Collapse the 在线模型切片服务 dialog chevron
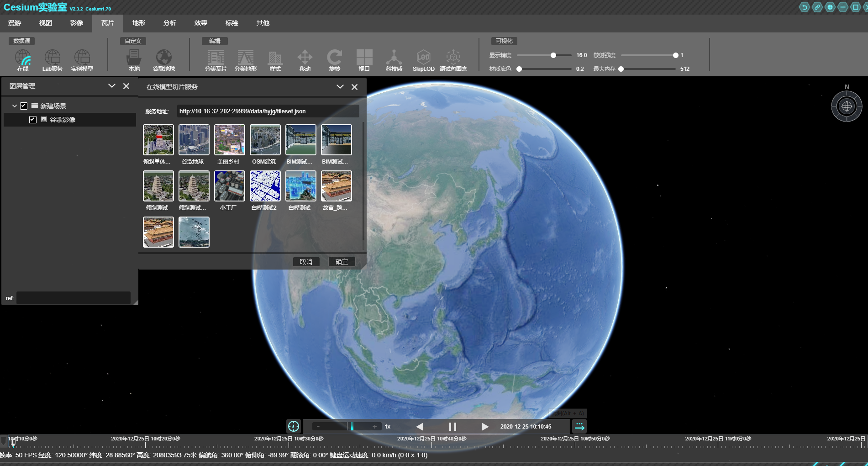This screenshot has width=868, height=466. coord(340,87)
